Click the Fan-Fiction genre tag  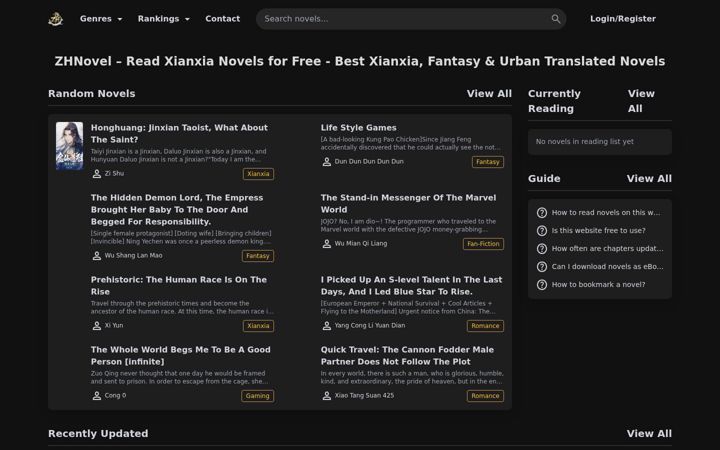pyautogui.click(x=483, y=244)
